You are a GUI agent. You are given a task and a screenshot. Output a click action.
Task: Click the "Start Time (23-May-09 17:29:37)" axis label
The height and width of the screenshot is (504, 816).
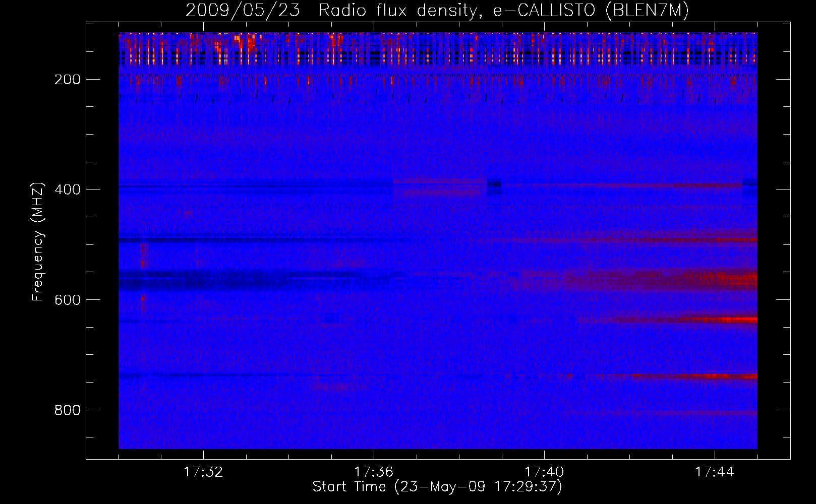click(x=437, y=487)
